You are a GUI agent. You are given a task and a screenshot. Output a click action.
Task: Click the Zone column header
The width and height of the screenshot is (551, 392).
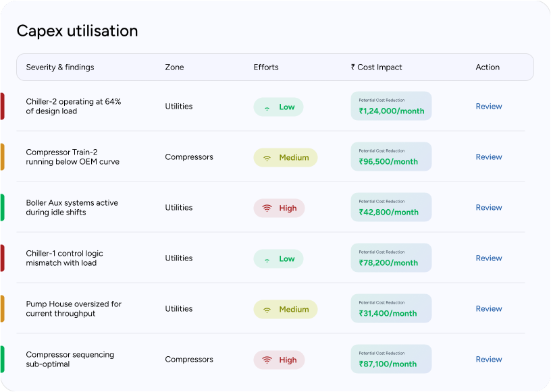174,67
